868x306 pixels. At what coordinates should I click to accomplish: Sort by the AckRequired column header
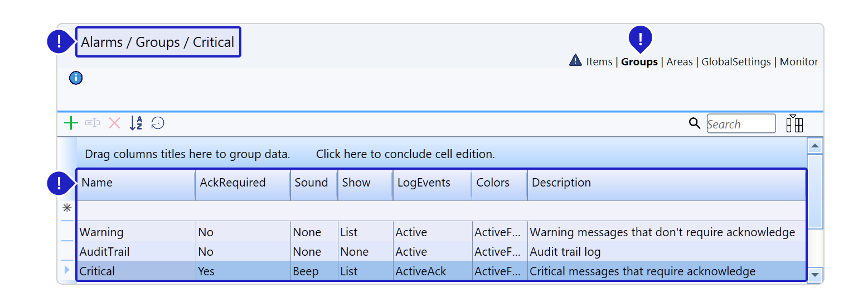tap(232, 183)
